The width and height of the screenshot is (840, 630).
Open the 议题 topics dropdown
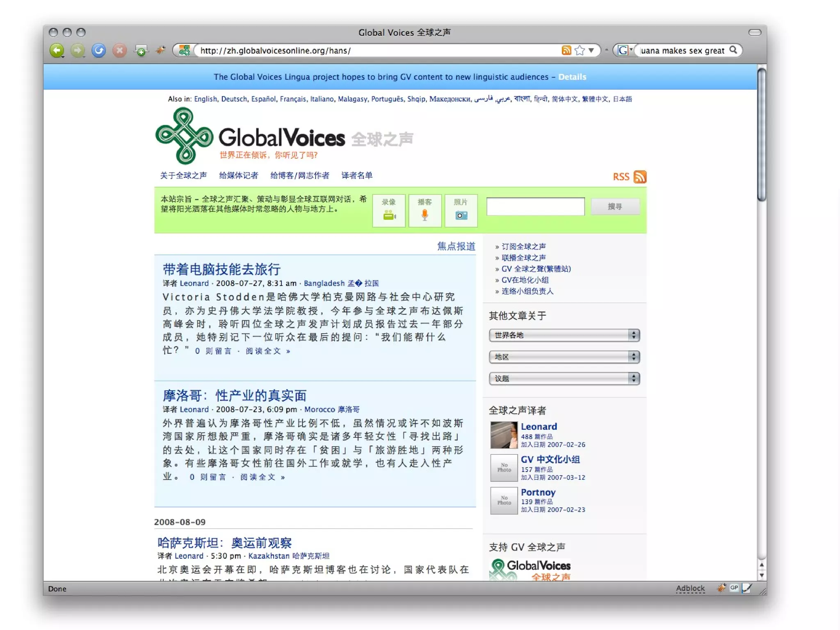(x=564, y=378)
